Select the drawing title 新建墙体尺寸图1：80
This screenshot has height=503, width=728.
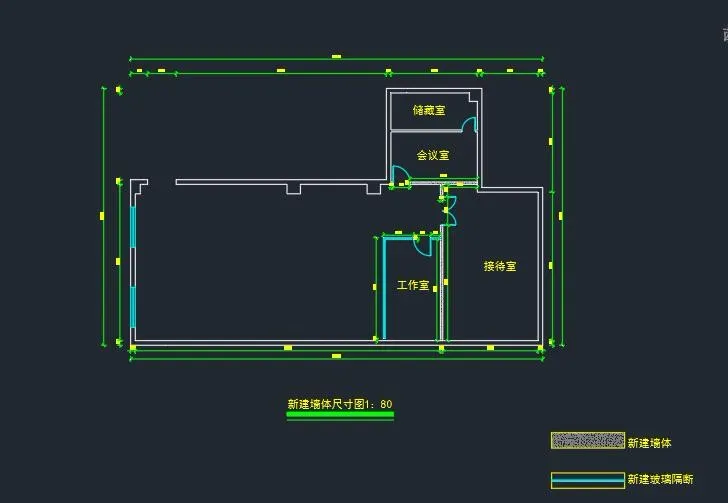[340, 404]
